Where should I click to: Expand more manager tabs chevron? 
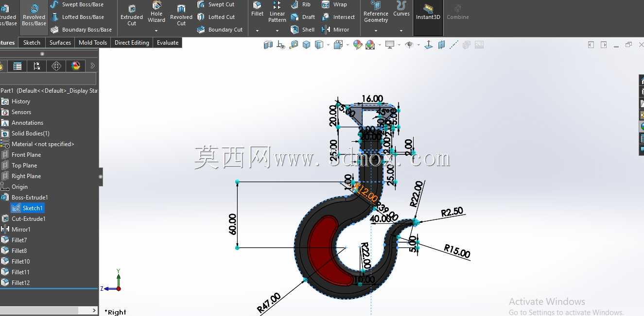coord(93,66)
